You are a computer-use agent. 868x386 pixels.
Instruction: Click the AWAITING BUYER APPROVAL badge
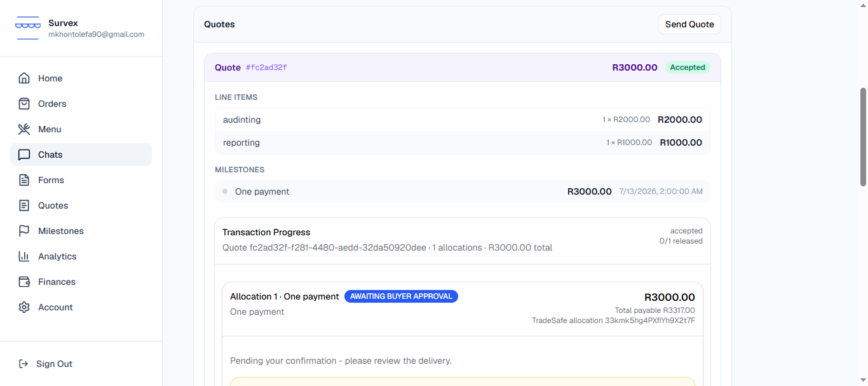pos(401,296)
